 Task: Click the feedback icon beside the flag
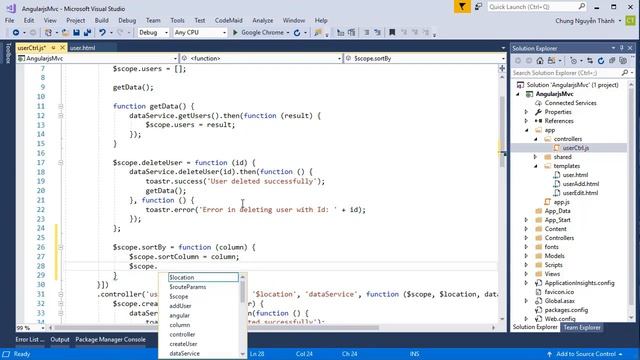click(478, 7)
